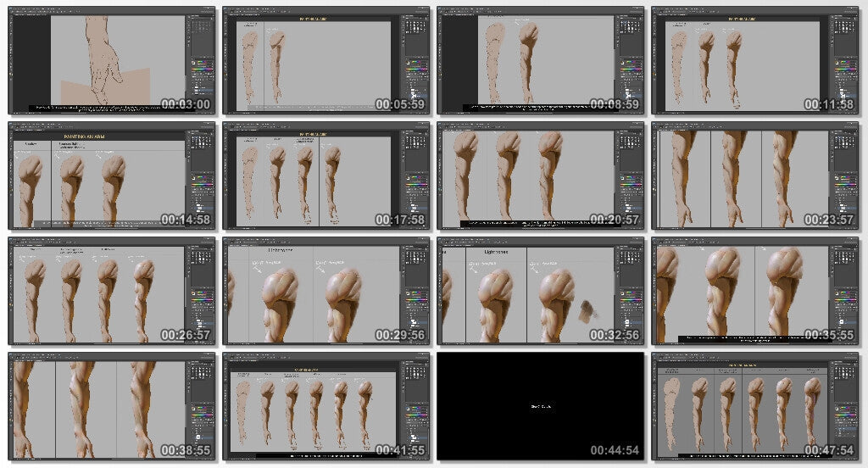This screenshot has height=468, width=868.
Task: Open the final thumbnail stamped 00:47:54
Action: [755, 406]
